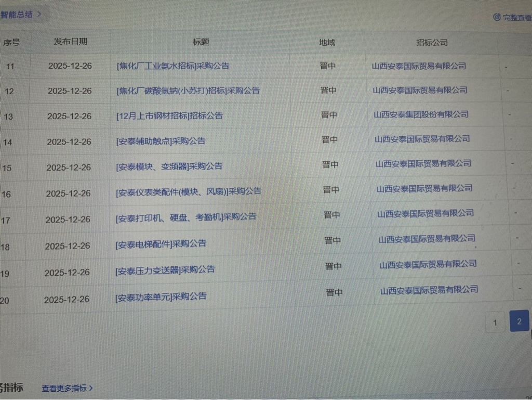Click 山西安泰国际贸易有限公司 in row 14
This screenshot has height=400, width=532.
[x=422, y=139]
